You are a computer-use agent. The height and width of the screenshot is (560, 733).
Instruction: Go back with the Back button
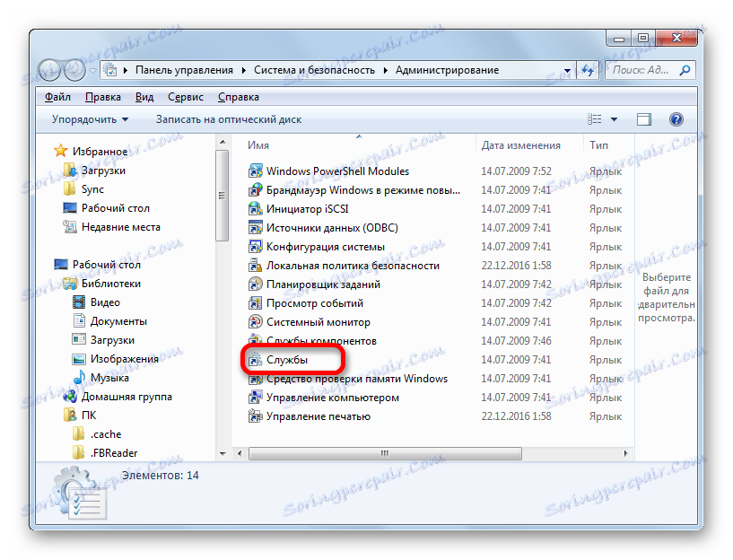[49, 70]
